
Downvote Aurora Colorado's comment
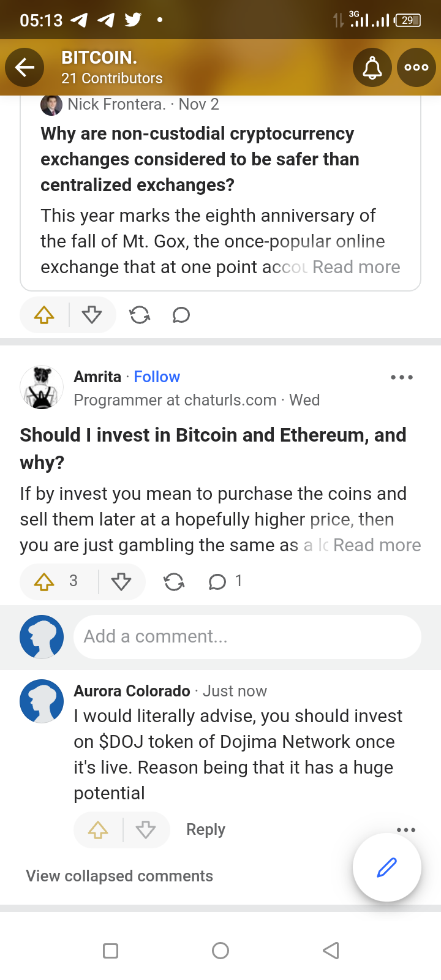(x=146, y=830)
